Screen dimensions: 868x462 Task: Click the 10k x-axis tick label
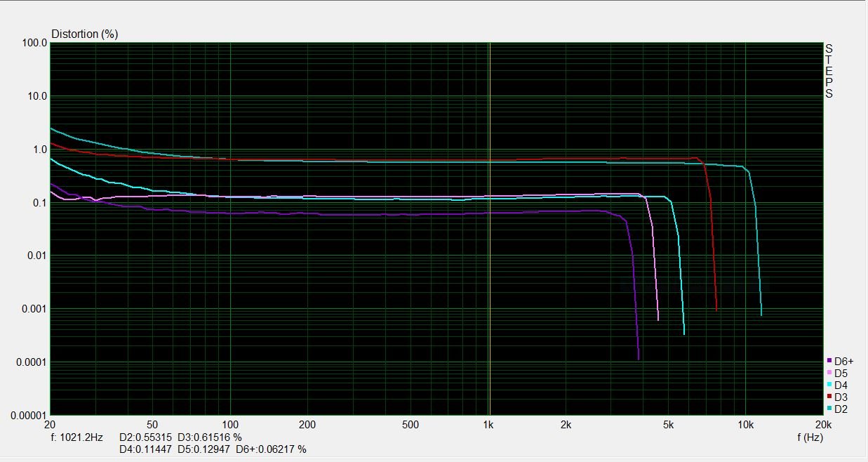click(x=746, y=425)
